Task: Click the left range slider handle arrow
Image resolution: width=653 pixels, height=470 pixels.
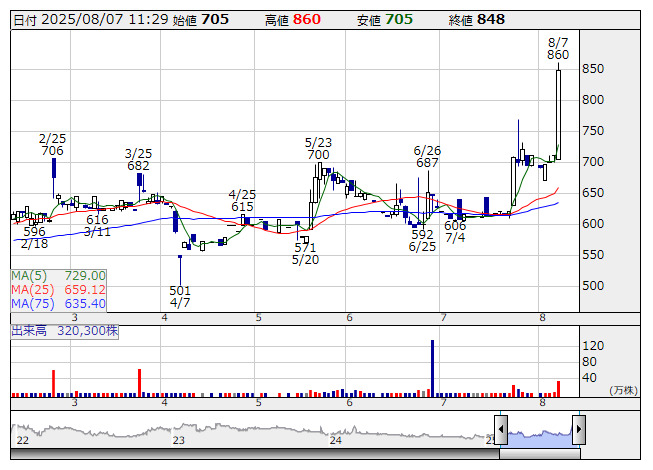Action: click(501, 429)
